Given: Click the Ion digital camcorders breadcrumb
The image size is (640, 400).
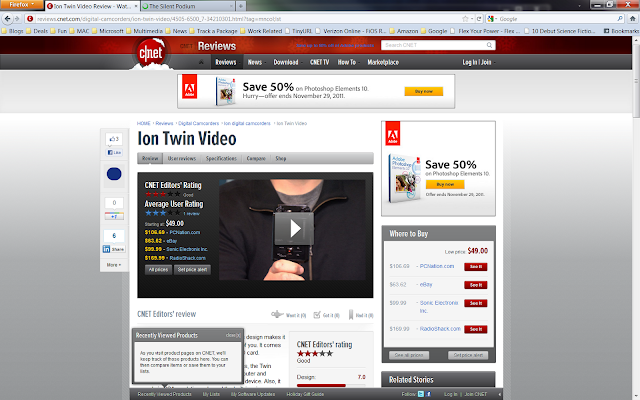Looking at the screenshot, I should [247, 123].
